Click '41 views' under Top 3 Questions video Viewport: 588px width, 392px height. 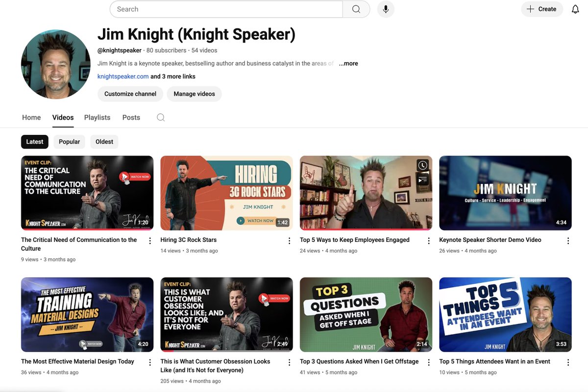click(x=310, y=372)
